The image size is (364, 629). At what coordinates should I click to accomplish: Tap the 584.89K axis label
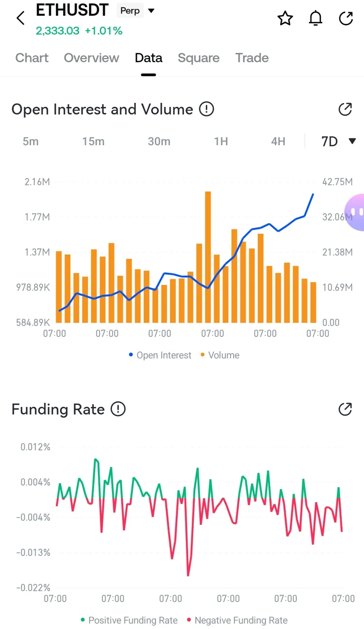pyautogui.click(x=33, y=323)
